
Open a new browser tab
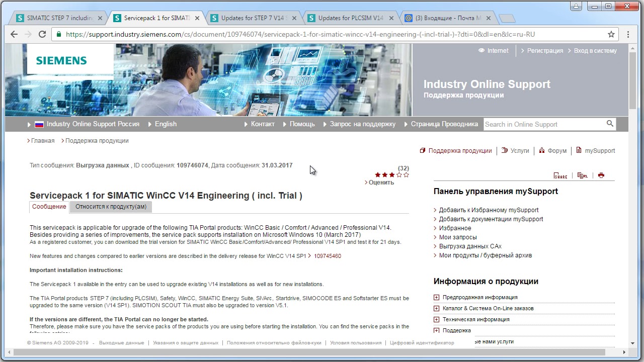[507, 19]
